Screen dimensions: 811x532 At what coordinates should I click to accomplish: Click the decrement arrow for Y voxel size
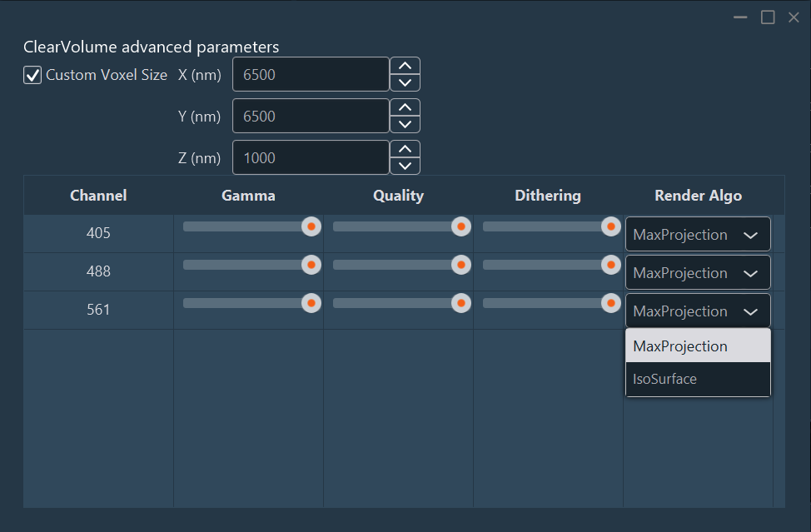point(405,124)
